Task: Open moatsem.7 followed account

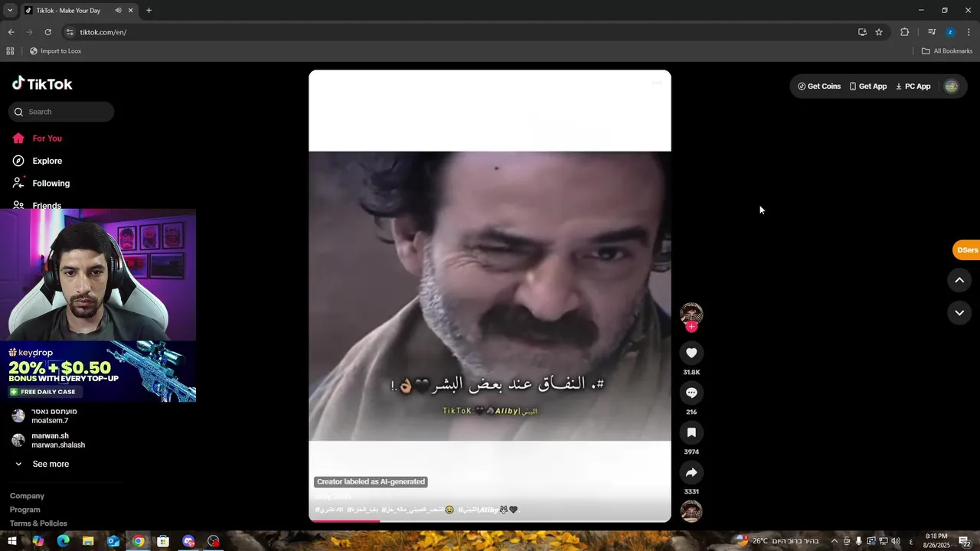Action: tap(49, 416)
